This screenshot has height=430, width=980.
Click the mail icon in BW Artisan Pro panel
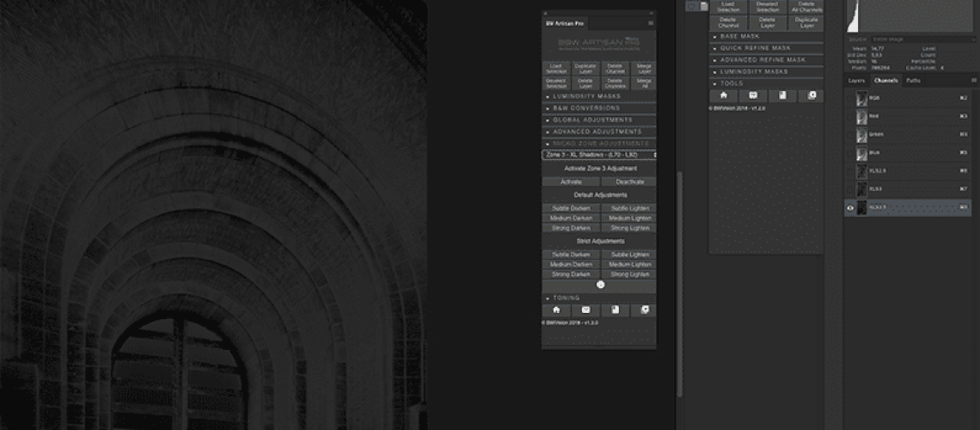pos(585,310)
